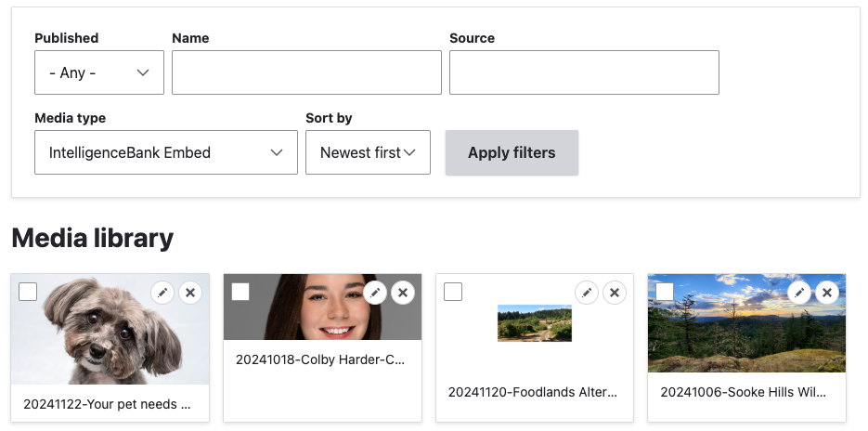Select the pet dog media checkbox
Image resolution: width=868 pixels, height=431 pixels.
pyautogui.click(x=28, y=292)
